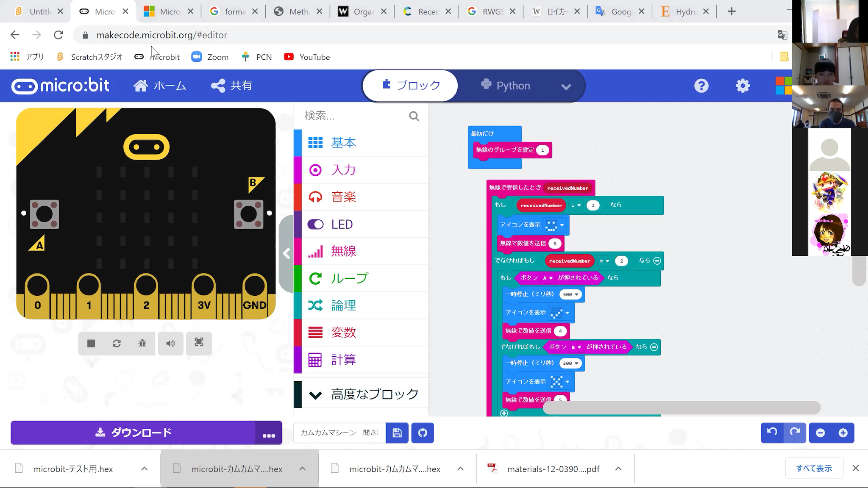Click the 変数 (variables) category icon
This screenshot has height=488, width=868.
315,333
